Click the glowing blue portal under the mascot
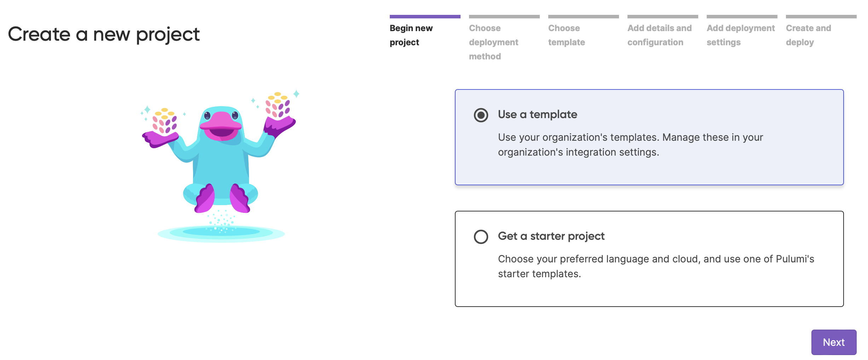868x360 pixels. click(x=221, y=233)
